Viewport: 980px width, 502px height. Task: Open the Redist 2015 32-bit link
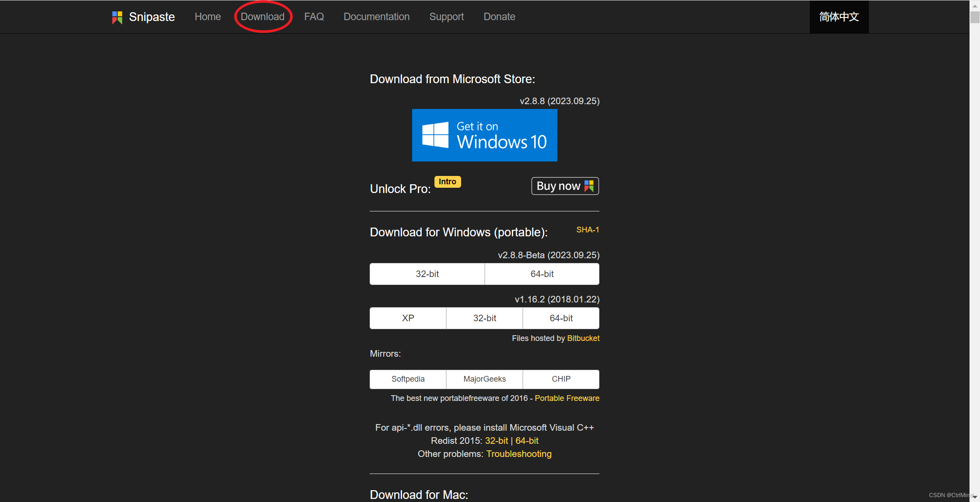click(497, 441)
